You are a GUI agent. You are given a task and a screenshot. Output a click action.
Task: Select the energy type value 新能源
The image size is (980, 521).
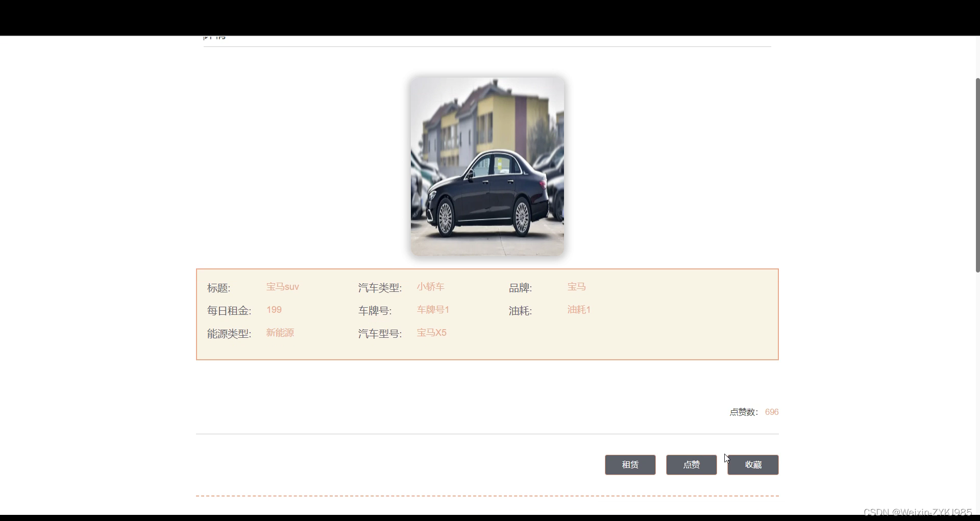tap(280, 333)
